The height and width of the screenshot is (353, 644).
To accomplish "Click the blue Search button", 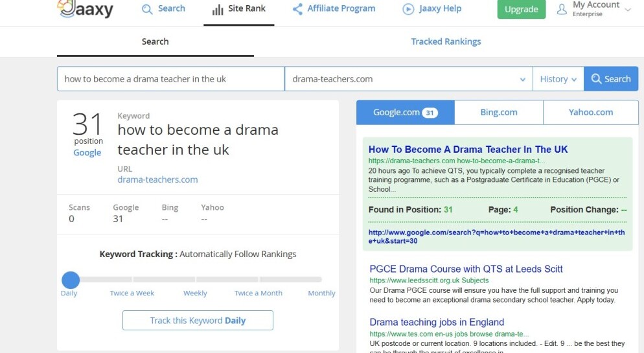I will click(611, 79).
